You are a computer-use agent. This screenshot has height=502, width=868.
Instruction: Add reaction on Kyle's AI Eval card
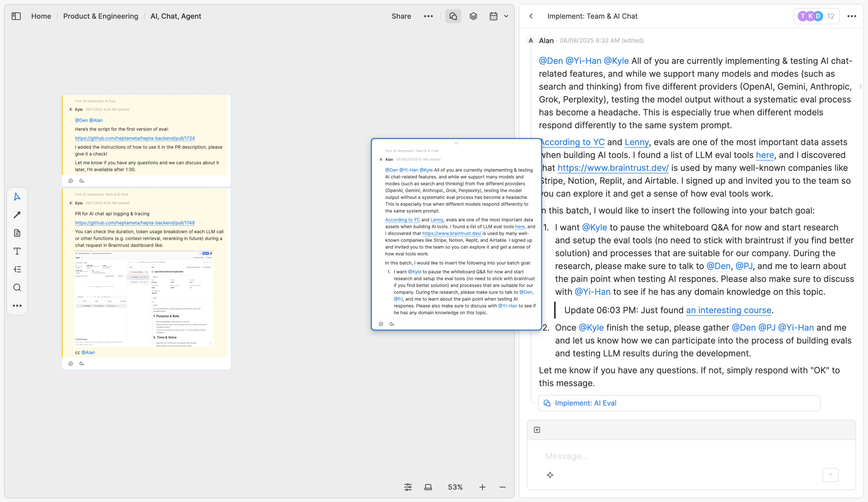point(71,181)
